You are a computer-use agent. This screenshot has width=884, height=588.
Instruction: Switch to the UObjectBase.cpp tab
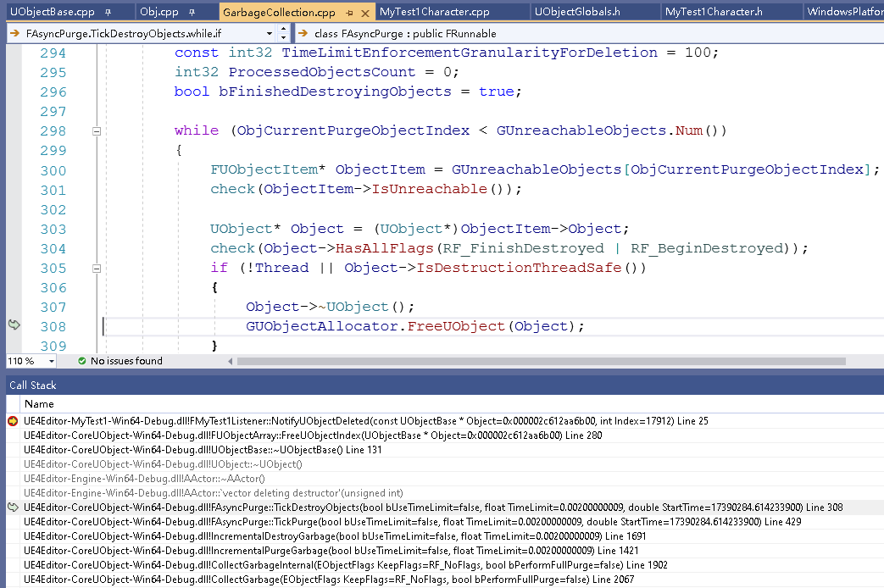(x=53, y=12)
